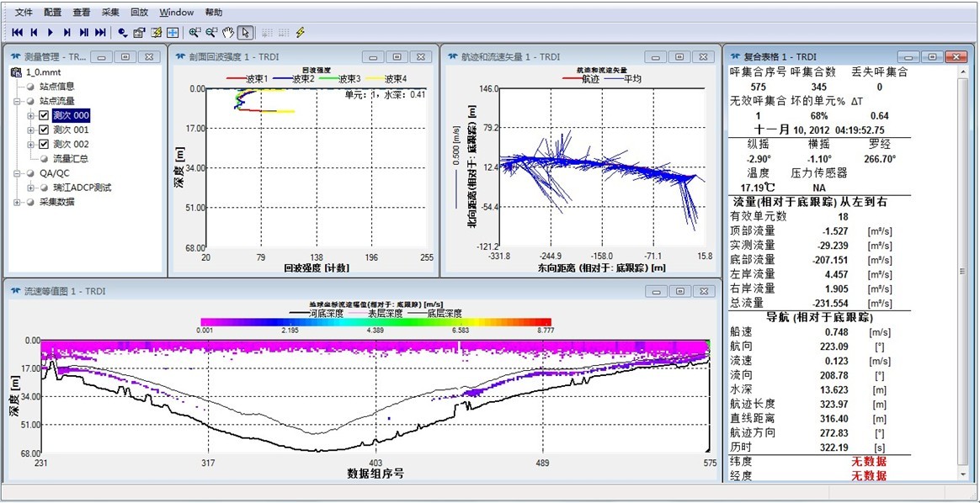The image size is (980, 503).
Task: Select the arrow pointer tool
Action: (x=245, y=33)
